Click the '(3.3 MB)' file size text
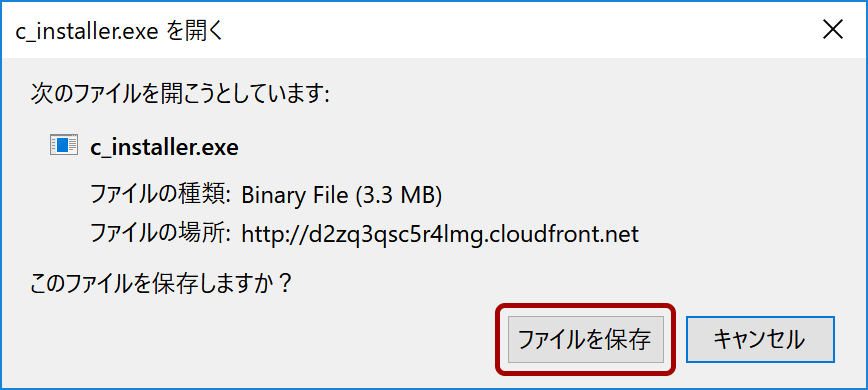 tap(397, 195)
